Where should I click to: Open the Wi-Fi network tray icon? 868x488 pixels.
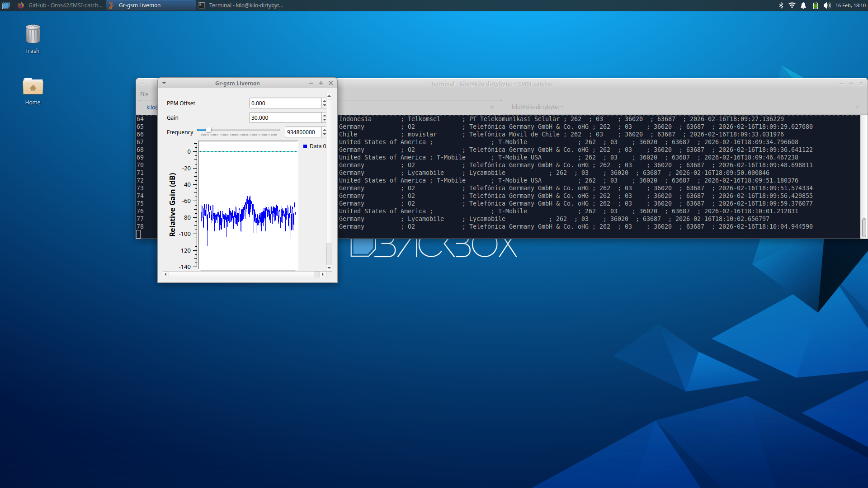click(792, 5)
